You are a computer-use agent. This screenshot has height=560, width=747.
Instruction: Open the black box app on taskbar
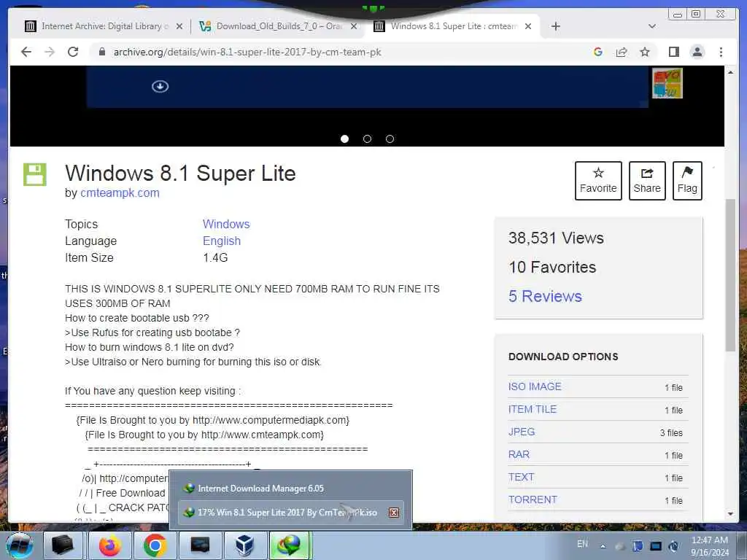(63, 545)
